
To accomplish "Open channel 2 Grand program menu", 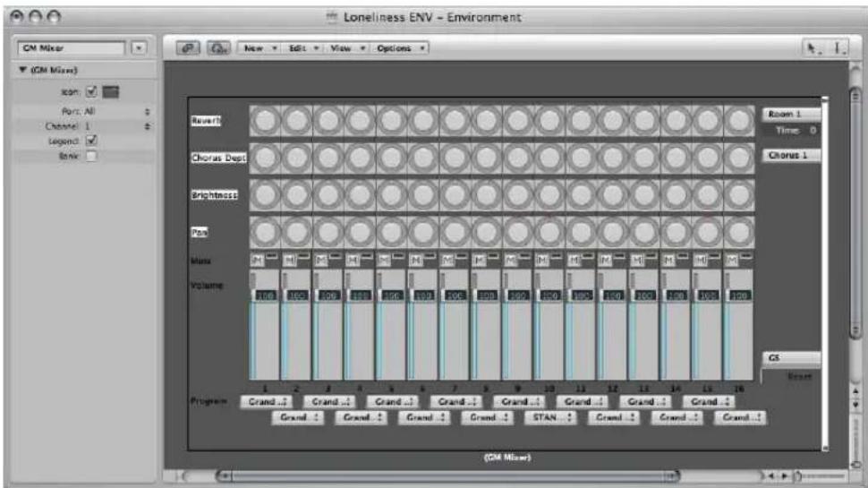I will (x=298, y=417).
